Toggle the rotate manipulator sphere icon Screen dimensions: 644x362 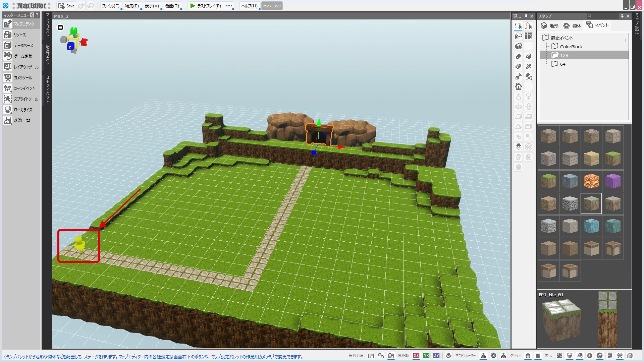(493, 356)
